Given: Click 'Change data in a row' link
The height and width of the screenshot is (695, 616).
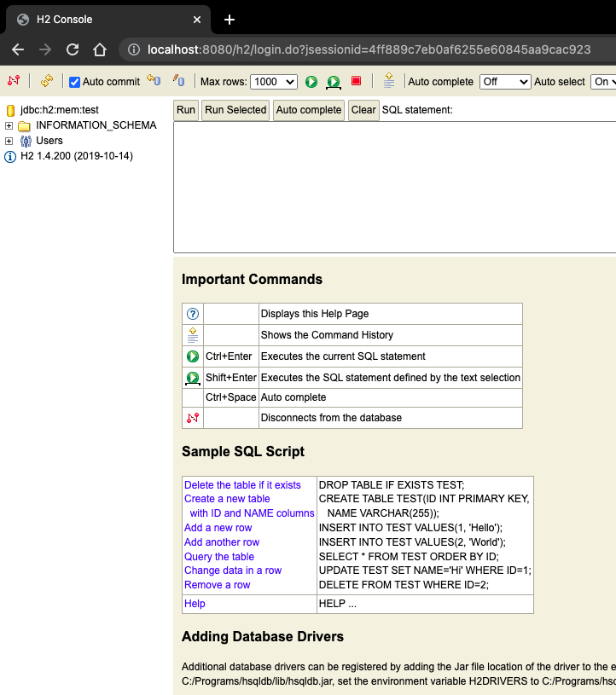Looking at the screenshot, I should (x=233, y=570).
